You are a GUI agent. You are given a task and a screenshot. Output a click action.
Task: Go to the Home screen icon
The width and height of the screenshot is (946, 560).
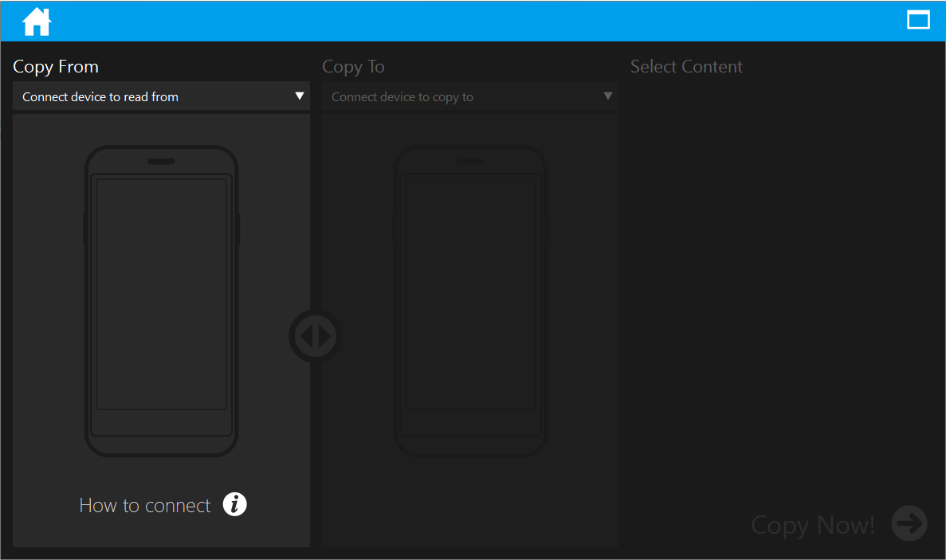(x=37, y=22)
